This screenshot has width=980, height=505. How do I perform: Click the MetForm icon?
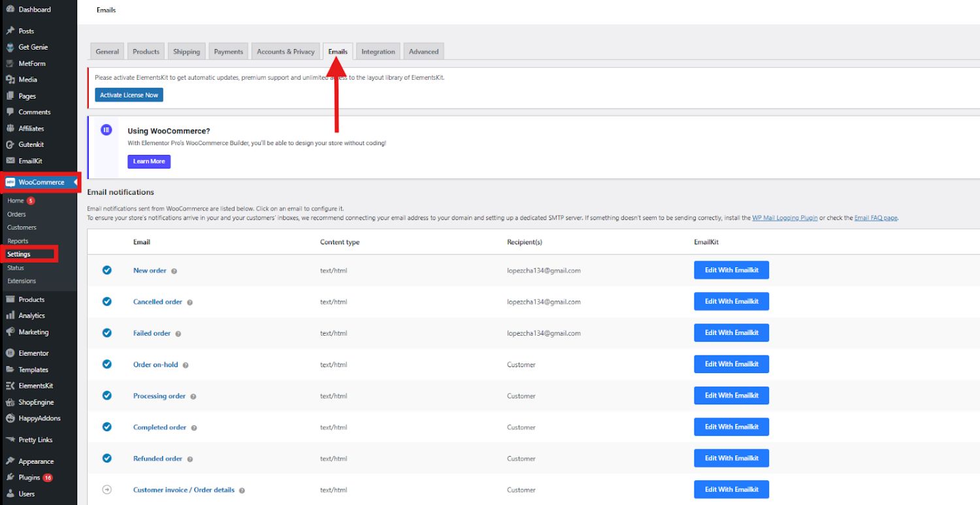pos(10,63)
